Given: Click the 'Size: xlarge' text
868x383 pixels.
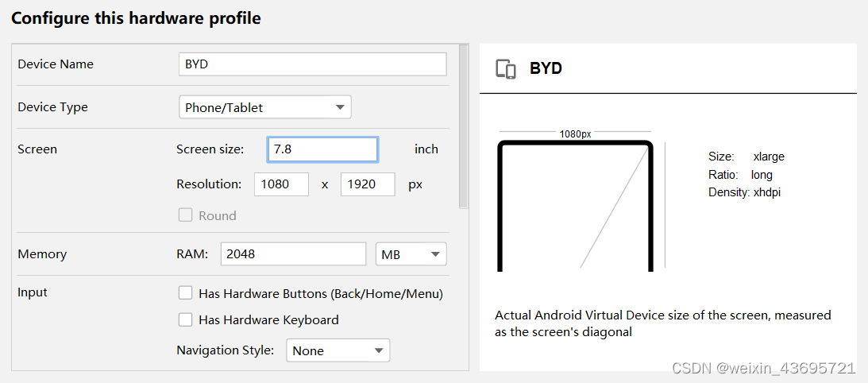Looking at the screenshot, I should (x=746, y=157).
